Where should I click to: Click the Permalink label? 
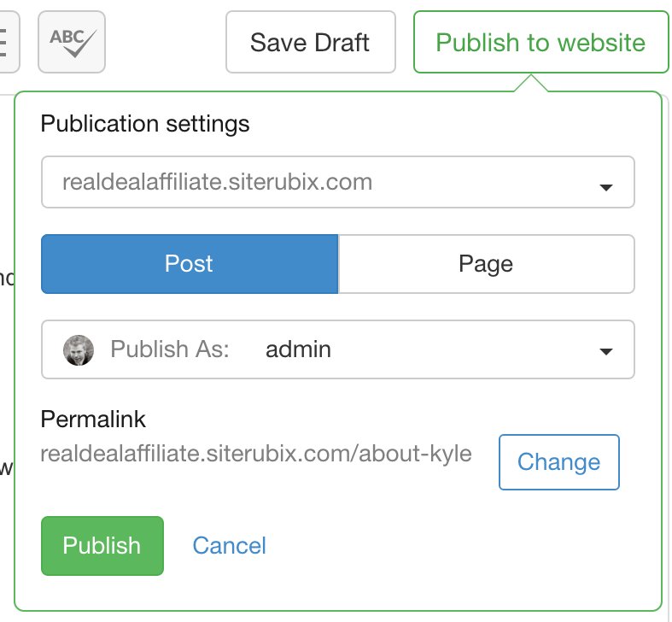(93, 420)
